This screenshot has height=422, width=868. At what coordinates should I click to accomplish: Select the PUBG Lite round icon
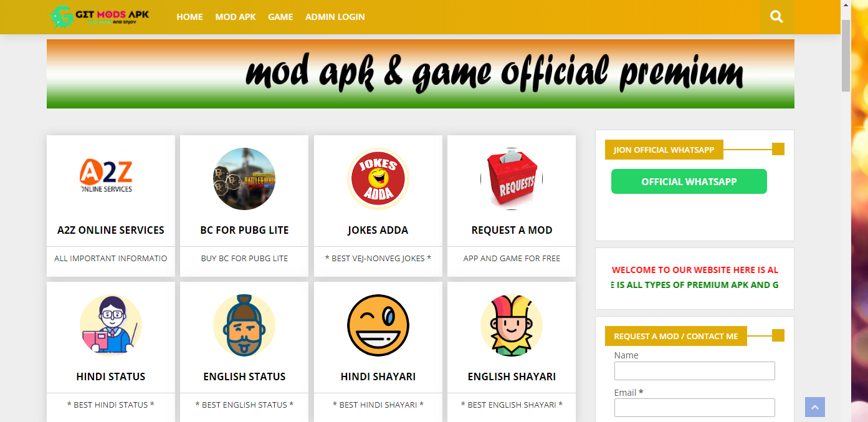pyautogui.click(x=244, y=179)
